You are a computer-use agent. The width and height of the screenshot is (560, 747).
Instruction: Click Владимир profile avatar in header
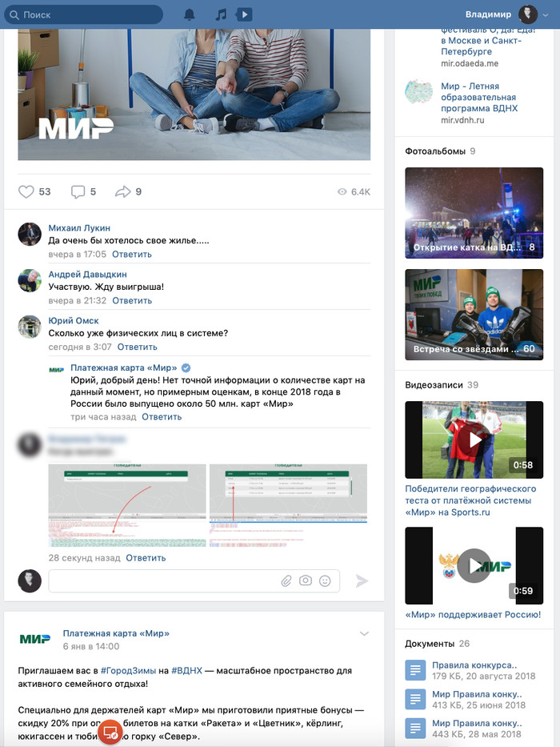528,14
